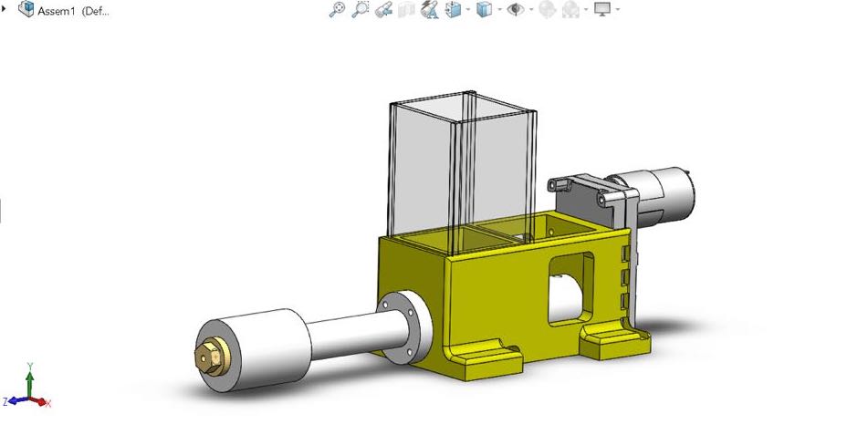Viewport: 868px width, 435px height.
Task: Toggle the Hide/Show Items eye icon
Action: [x=516, y=9]
